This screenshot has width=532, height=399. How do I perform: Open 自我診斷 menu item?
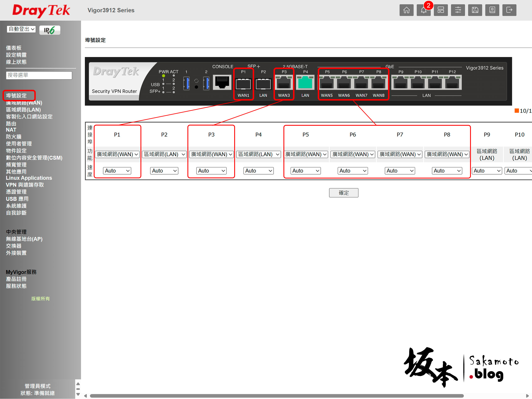pos(16,213)
